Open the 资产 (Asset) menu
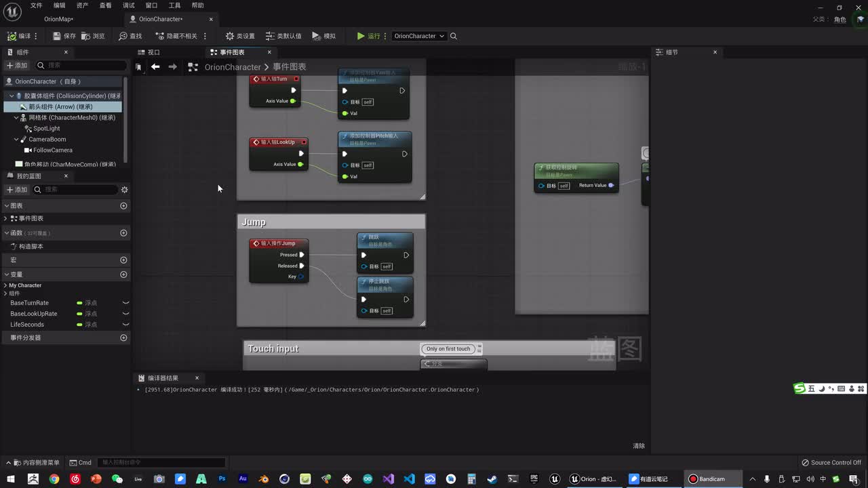Image resolution: width=868 pixels, height=488 pixels. [x=82, y=5]
